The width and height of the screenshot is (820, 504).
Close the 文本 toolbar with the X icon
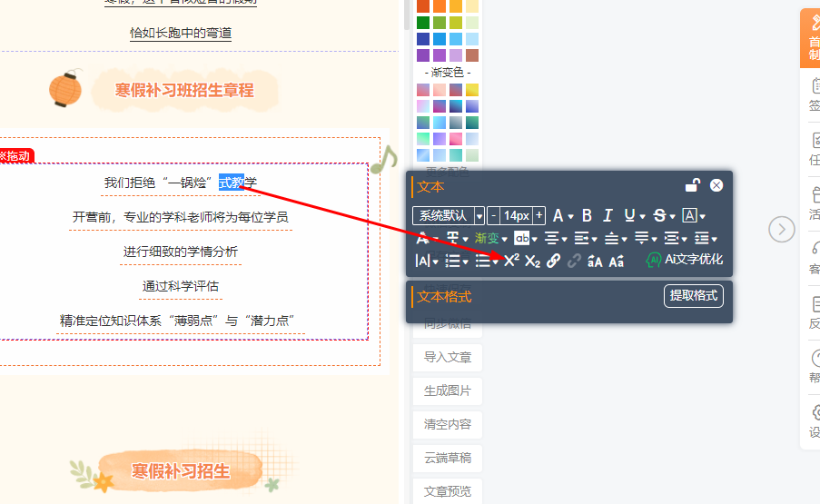pos(716,185)
